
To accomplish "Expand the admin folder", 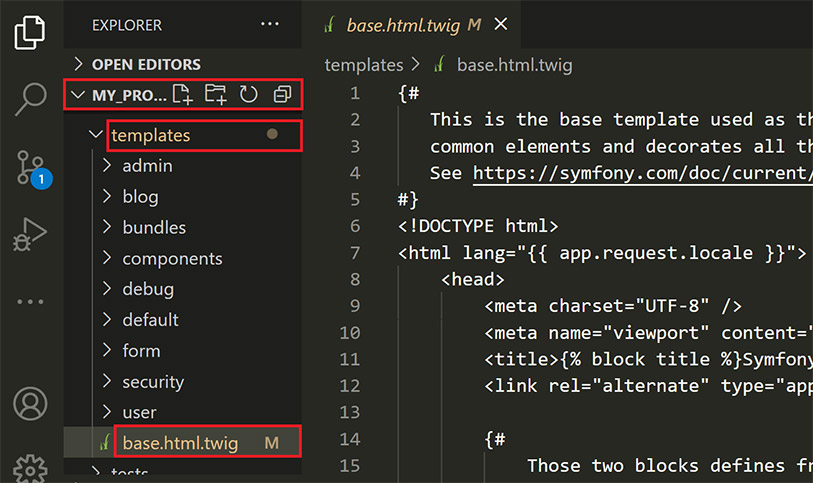I will 147,165.
